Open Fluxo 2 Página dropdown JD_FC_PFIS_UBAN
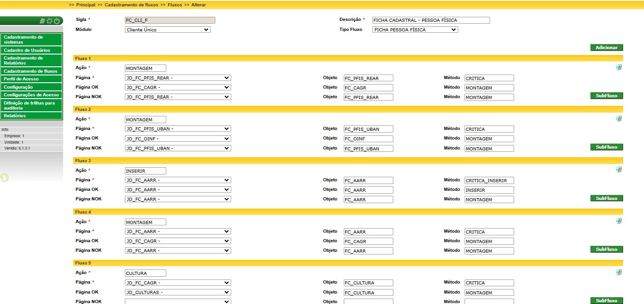The height and width of the screenshot is (304, 644). (178, 129)
